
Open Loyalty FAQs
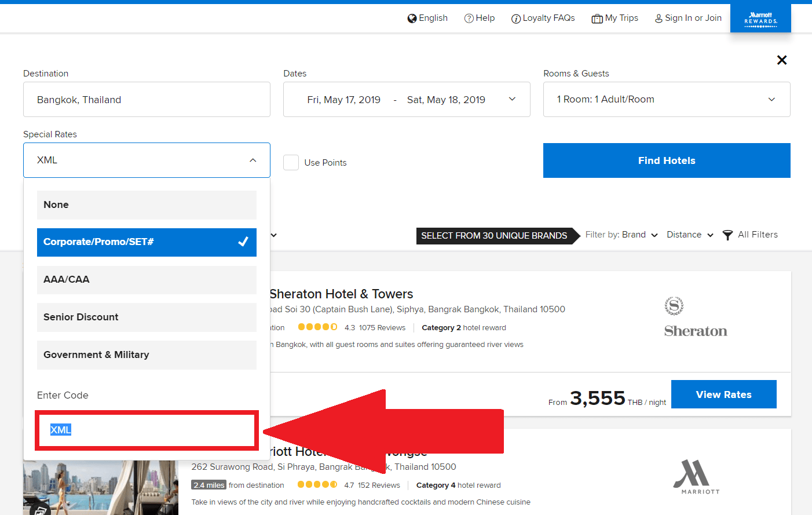(543, 18)
